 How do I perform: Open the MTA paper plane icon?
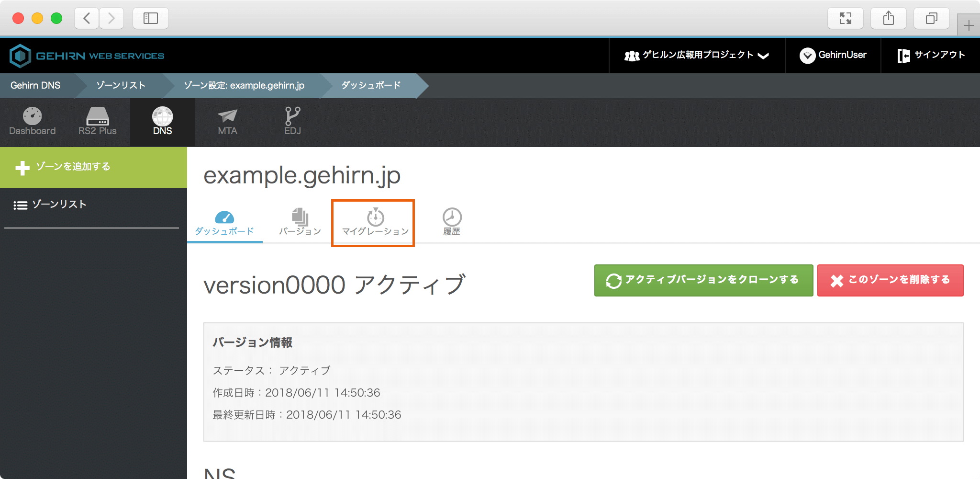[x=227, y=116]
